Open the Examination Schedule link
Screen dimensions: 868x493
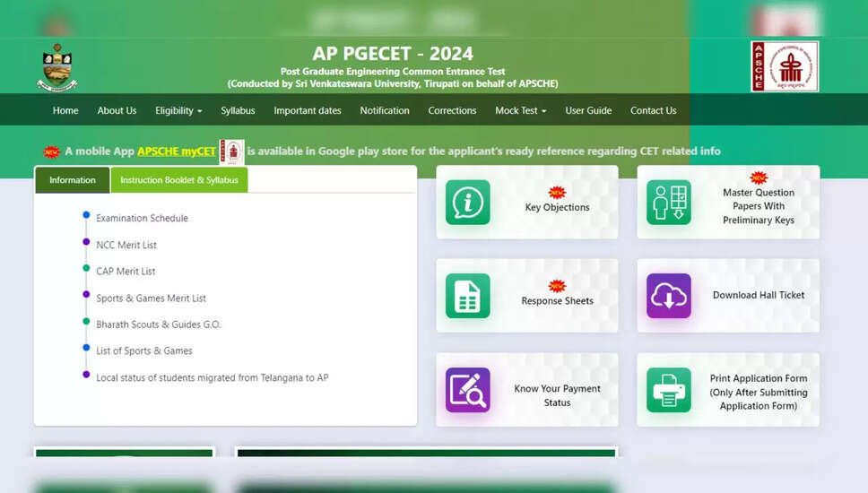coord(142,219)
